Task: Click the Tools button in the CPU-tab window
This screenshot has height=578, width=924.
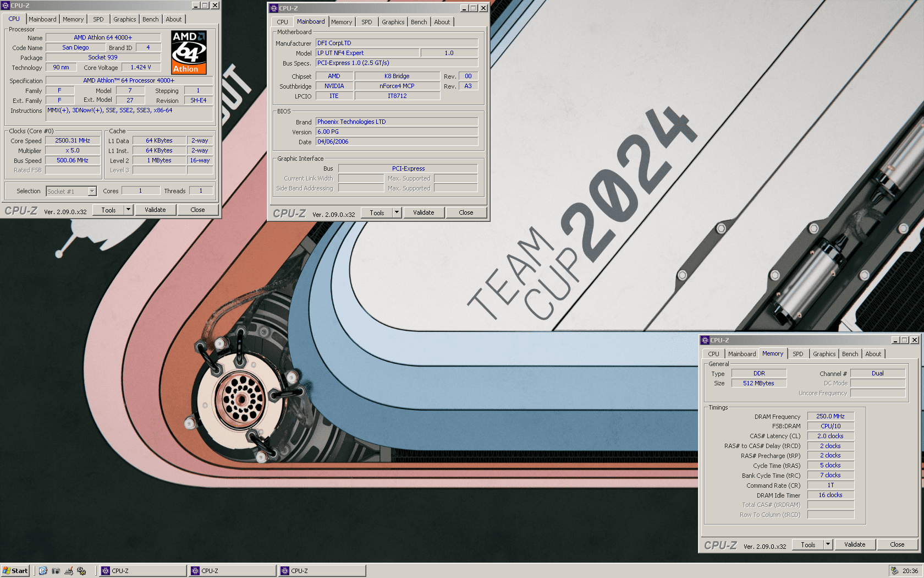Action: pos(108,210)
